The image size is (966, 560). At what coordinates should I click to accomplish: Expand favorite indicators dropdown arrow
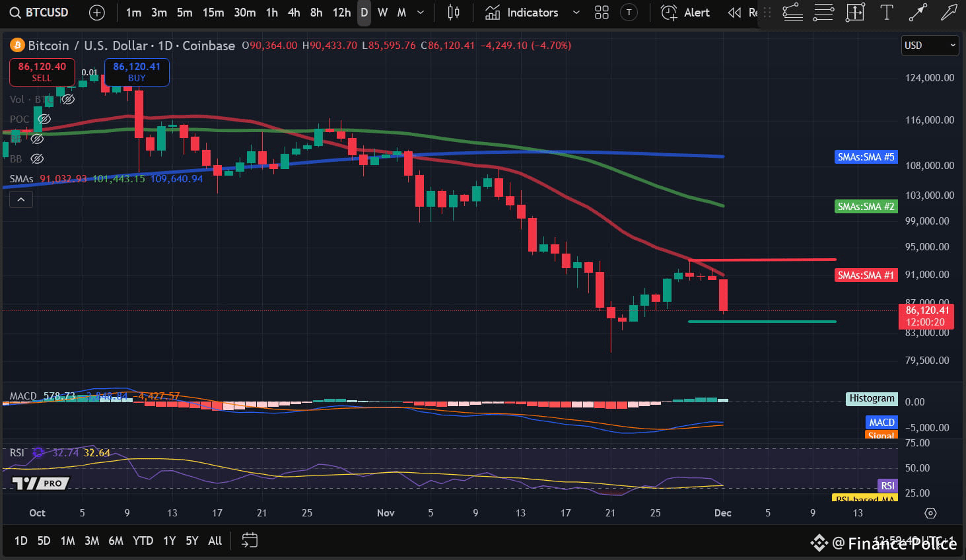pos(576,13)
